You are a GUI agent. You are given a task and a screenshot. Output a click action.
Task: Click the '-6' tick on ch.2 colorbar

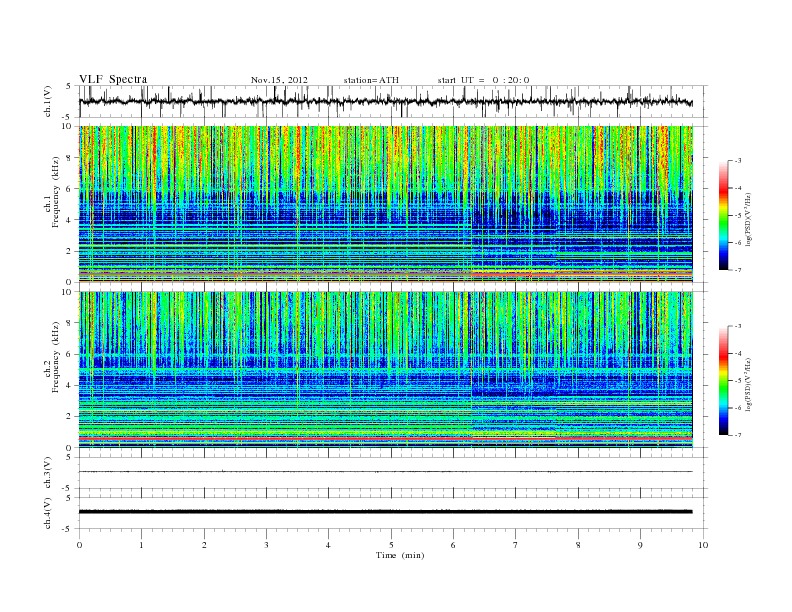(x=738, y=408)
